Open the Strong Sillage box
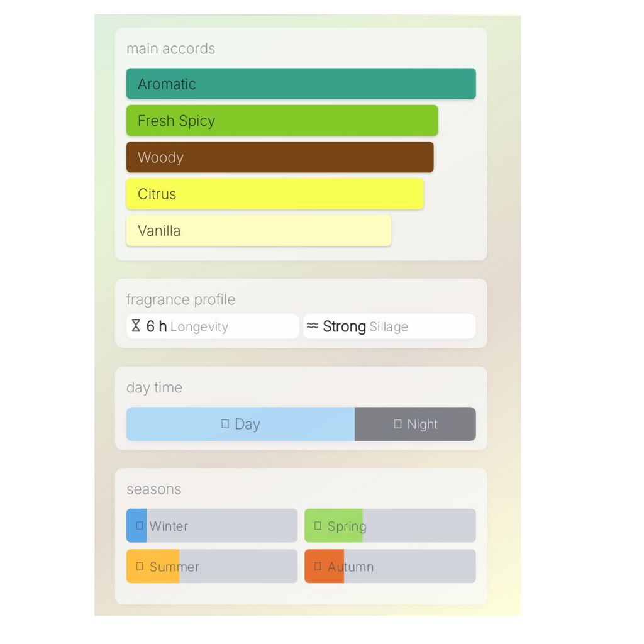644x644 pixels. click(x=389, y=326)
